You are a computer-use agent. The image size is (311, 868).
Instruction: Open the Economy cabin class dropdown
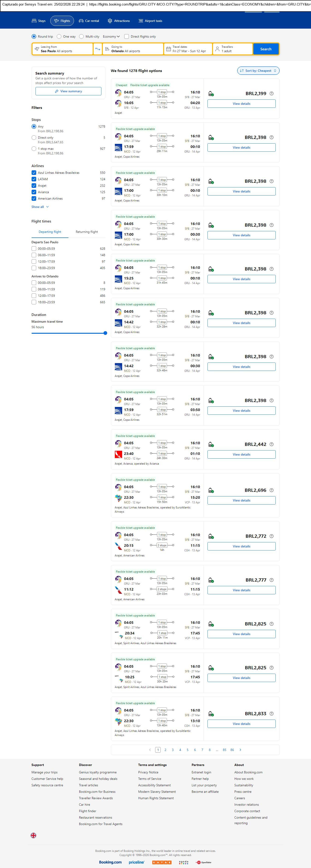pos(111,36)
